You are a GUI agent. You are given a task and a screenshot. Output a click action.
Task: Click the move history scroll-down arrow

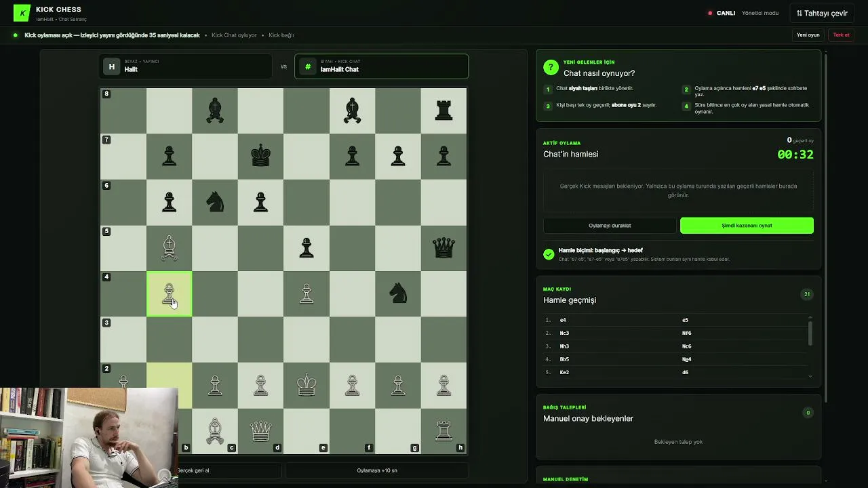click(810, 375)
